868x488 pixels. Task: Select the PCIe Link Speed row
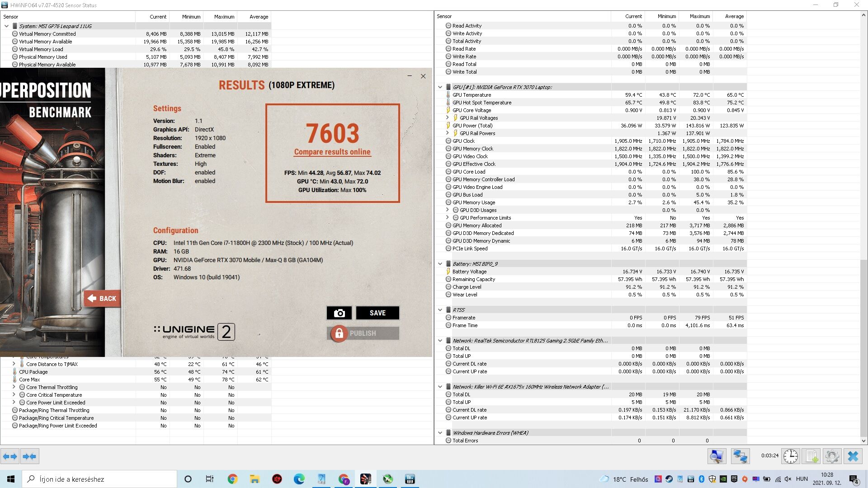(590, 249)
